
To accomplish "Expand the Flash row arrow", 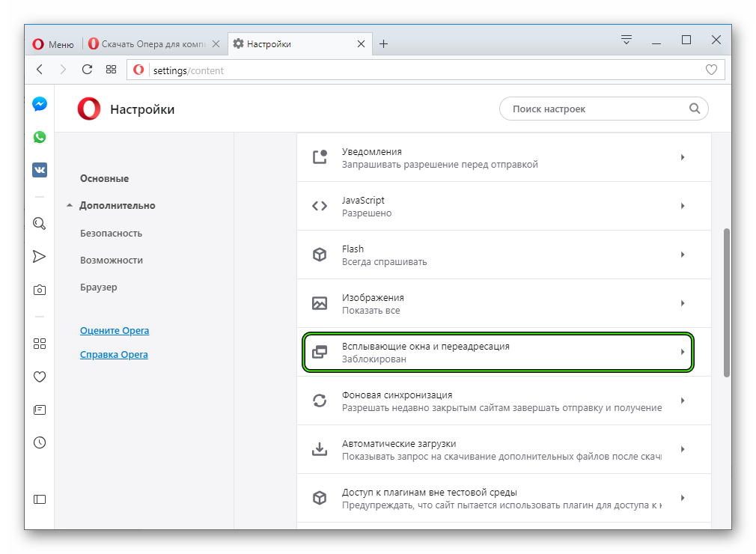I will [x=683, y=255].
